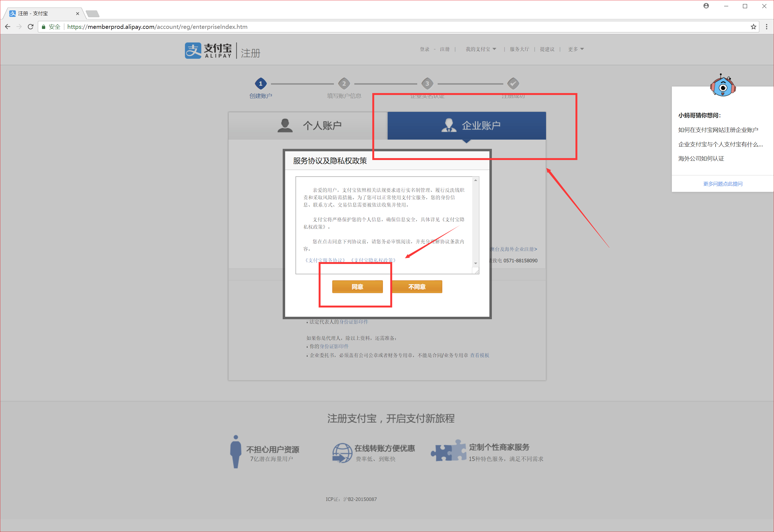Click the Alipay logo in the header
This screenshot has height=532, width=774.
click(208, 51)
